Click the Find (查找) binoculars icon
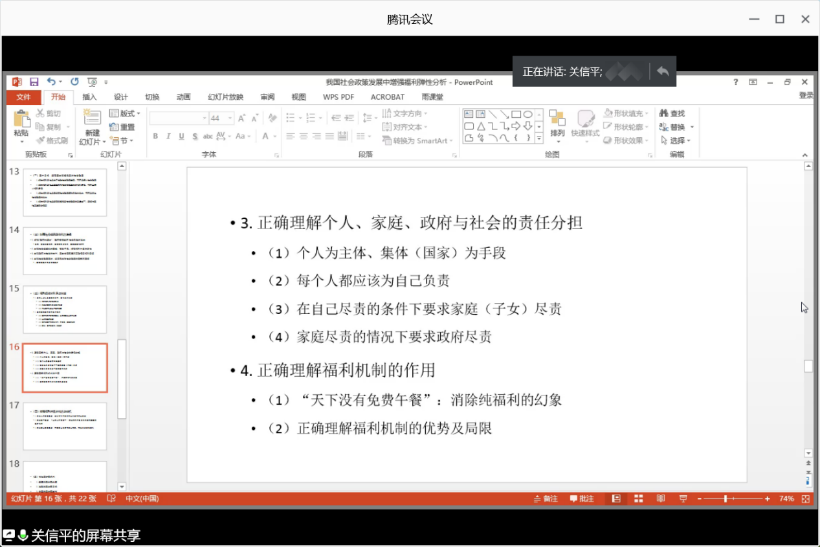820x547 pixels. 672,114
